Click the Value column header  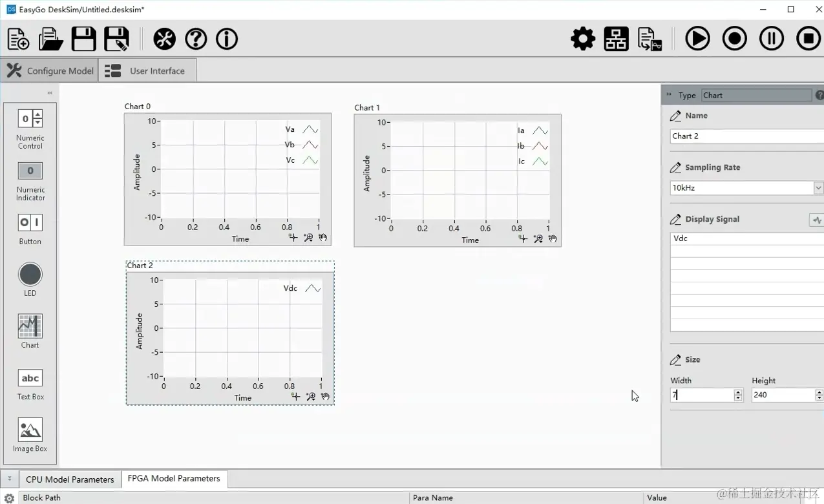734,498
